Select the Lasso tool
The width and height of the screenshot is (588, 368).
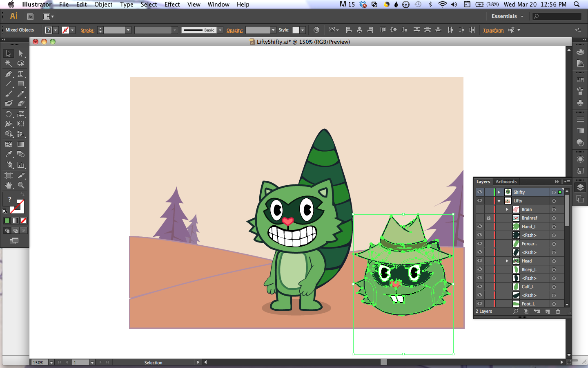[x=21, y=63]
